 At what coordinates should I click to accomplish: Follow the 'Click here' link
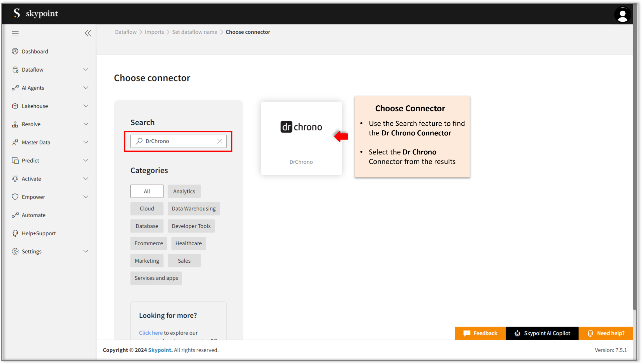[x=150, y=333]
